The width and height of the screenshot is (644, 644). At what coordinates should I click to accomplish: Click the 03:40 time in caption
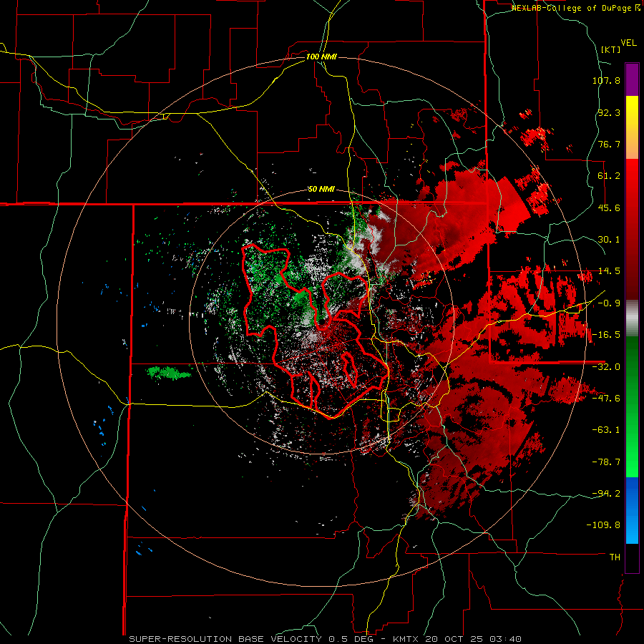(507, 639)
